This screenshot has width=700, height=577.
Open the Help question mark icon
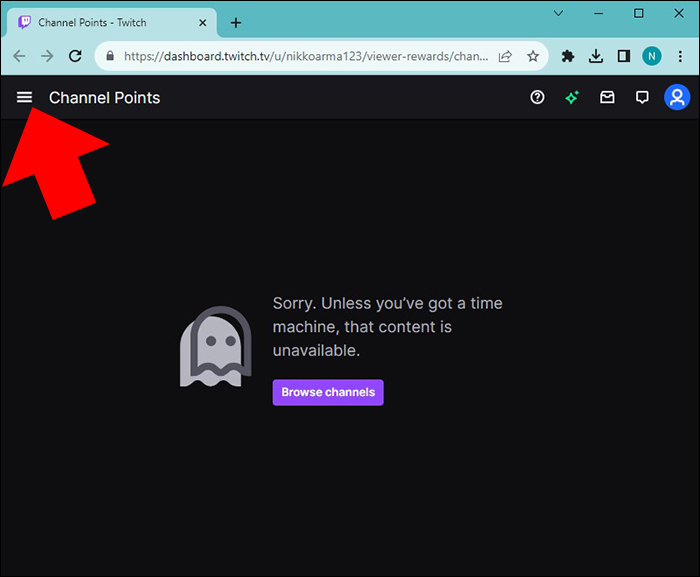click(x=537, y=97)
